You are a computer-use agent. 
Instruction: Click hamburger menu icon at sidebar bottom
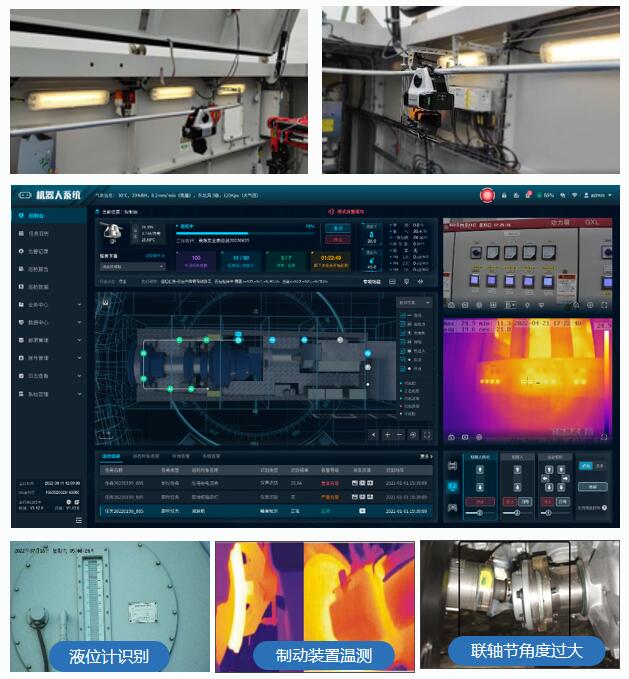[79, 520]
